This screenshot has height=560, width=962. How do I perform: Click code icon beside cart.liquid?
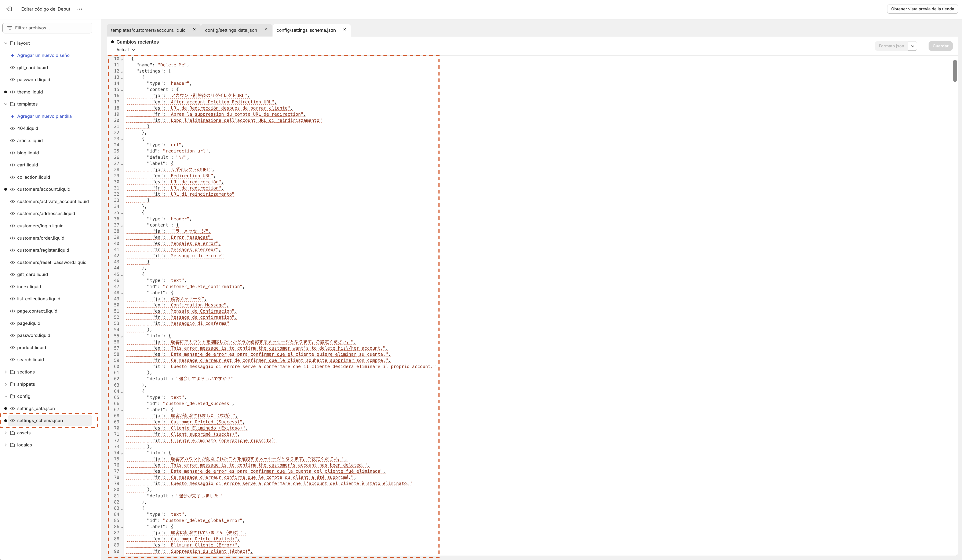[x=13, y=165]
